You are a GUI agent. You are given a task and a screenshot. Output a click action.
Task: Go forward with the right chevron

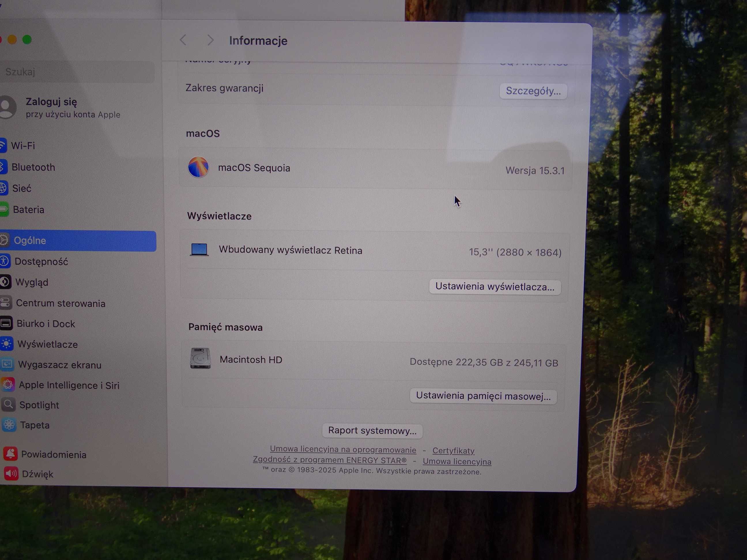(210, 40)
